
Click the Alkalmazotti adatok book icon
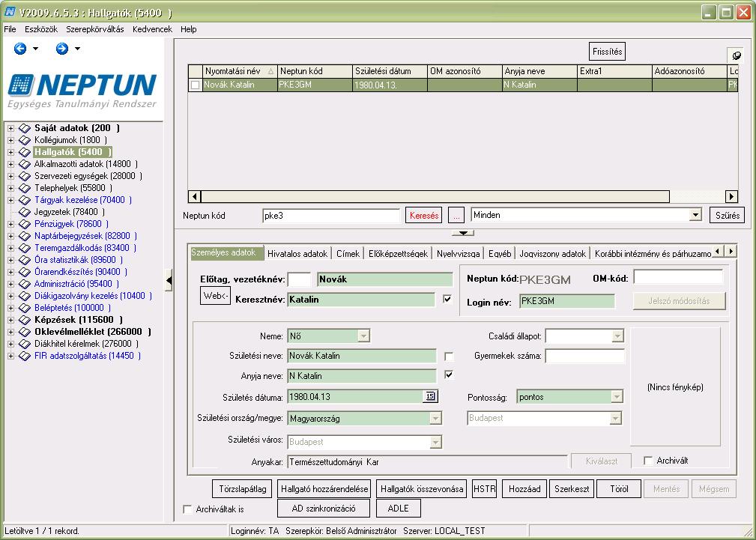[x=25, y=165]
